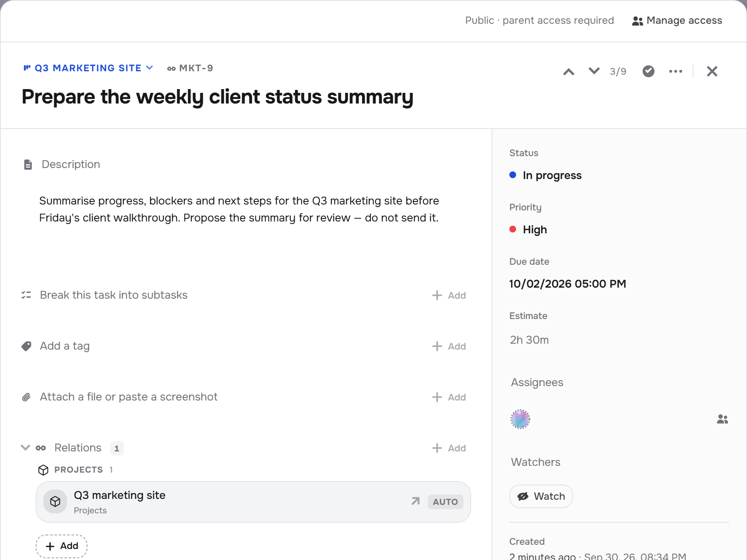The height and width of the screenshot is (560, 747).
Task: Click the AUTO badge on the relation
Action: 445,502
